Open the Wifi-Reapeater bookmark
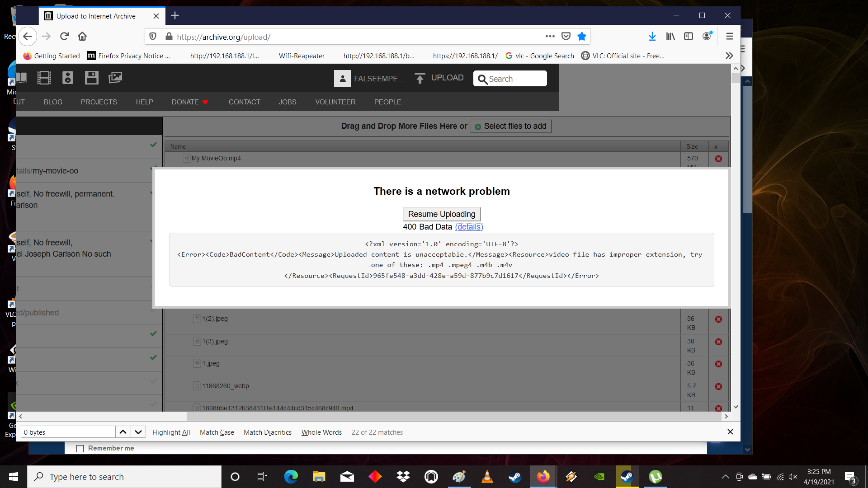The width and height of the screenshot is (868, 488). [302, 56]
